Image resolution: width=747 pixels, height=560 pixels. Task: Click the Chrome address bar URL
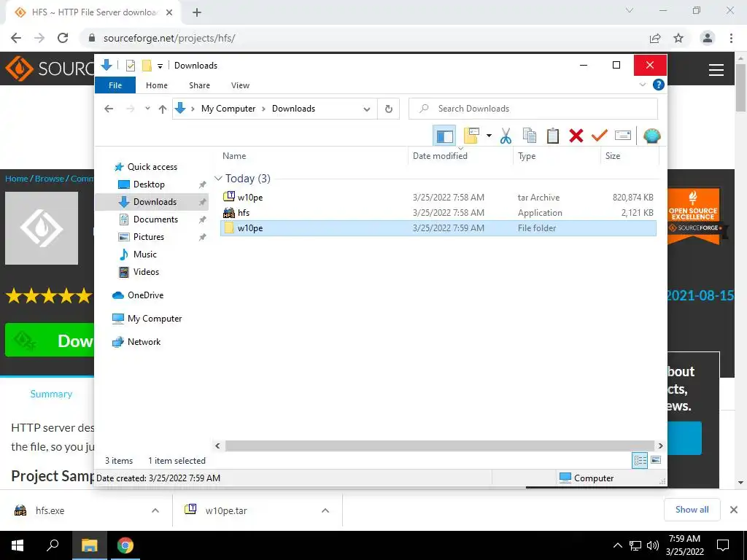(169, 38)
